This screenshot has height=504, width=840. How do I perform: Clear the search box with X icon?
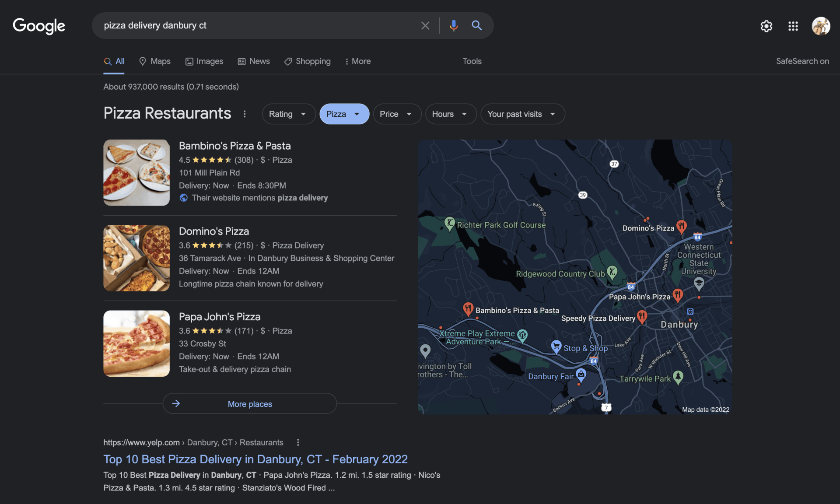tap(425, 25)
